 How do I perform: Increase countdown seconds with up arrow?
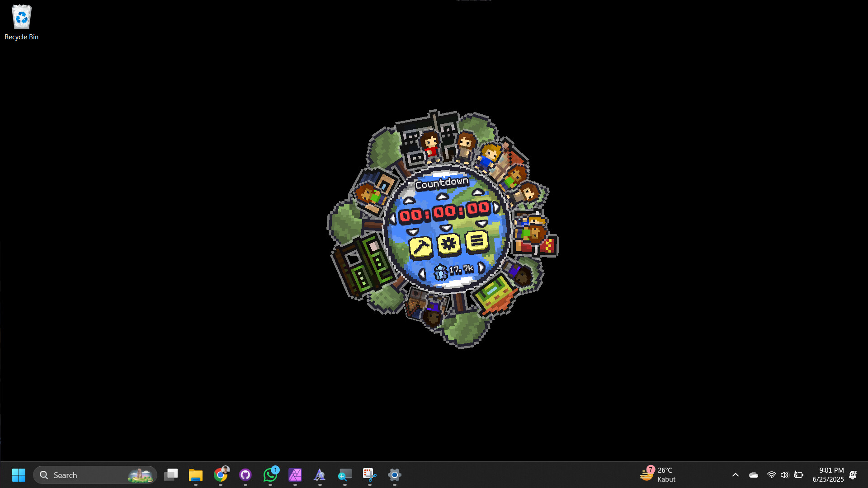point(477,192)
